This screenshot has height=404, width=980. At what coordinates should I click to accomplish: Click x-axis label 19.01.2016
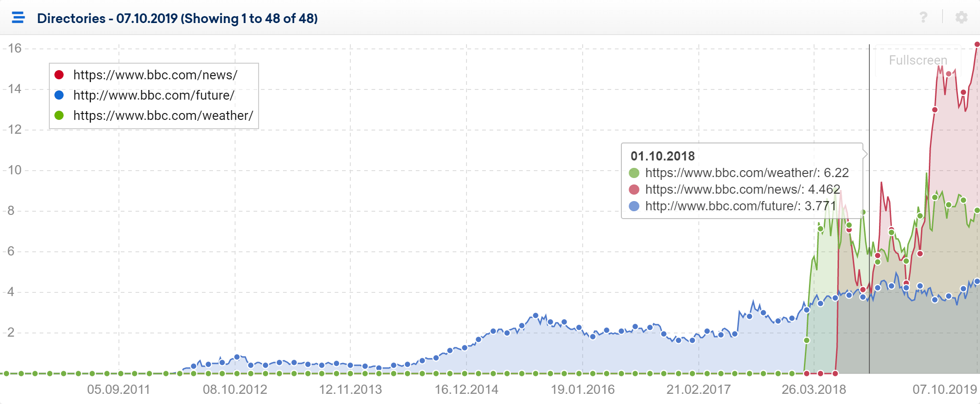click(x=583, y=389)
